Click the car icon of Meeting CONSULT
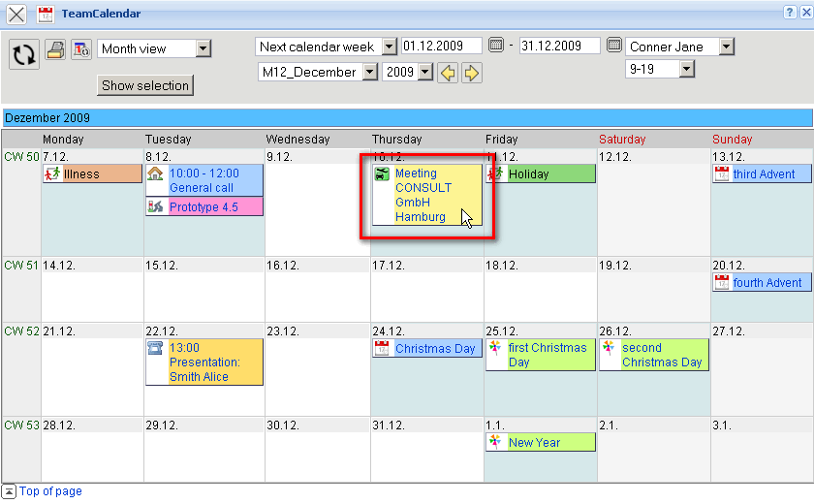814x504 pixels. tap(382, 173)
